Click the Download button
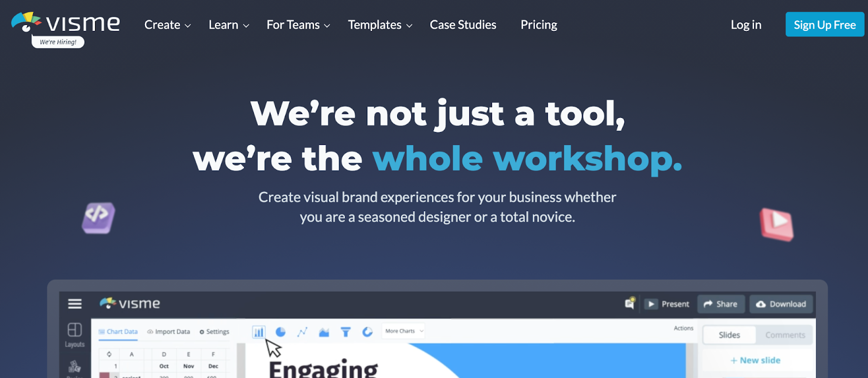 click(x=781, y=304)
